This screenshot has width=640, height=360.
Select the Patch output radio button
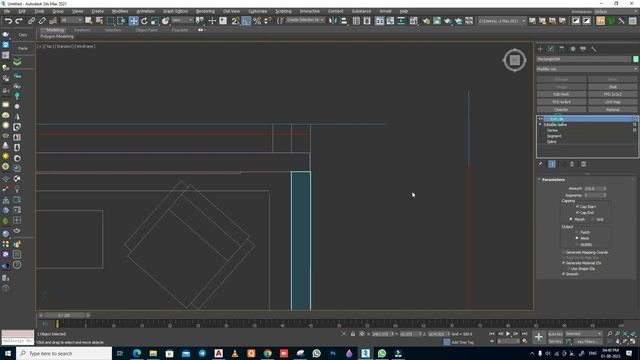577,232
